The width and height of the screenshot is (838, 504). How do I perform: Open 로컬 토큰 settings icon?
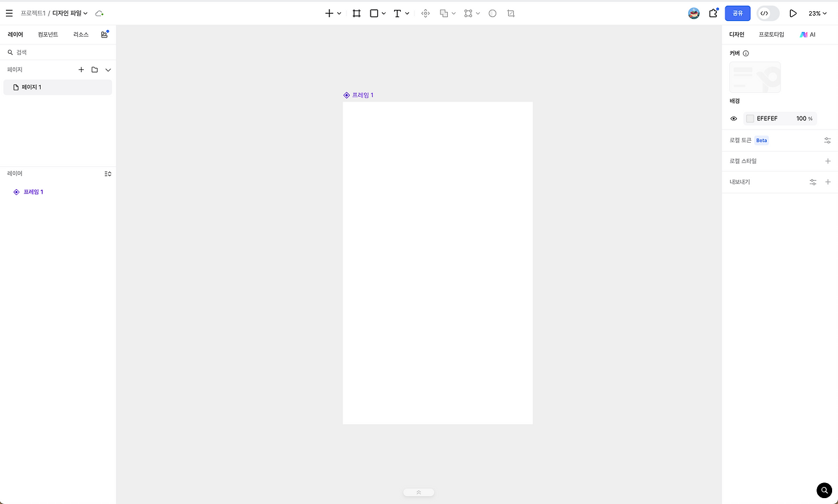(828, 141)
